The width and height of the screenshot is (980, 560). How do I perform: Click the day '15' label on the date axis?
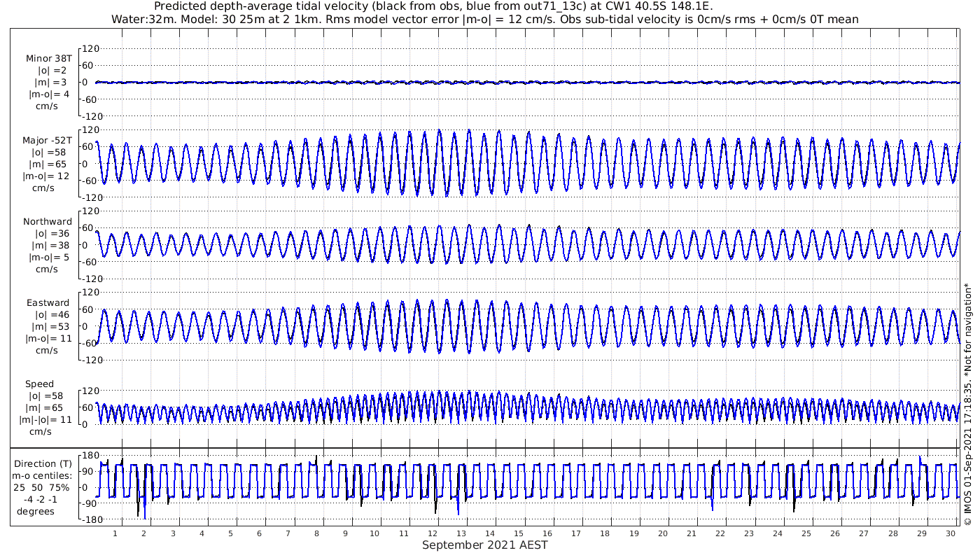click(x=518, y=533)
